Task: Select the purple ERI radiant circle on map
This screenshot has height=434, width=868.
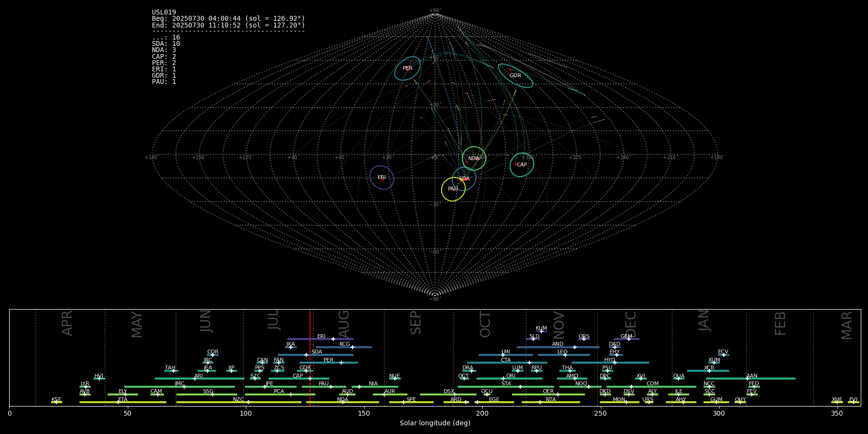Action: pos(381,177)
